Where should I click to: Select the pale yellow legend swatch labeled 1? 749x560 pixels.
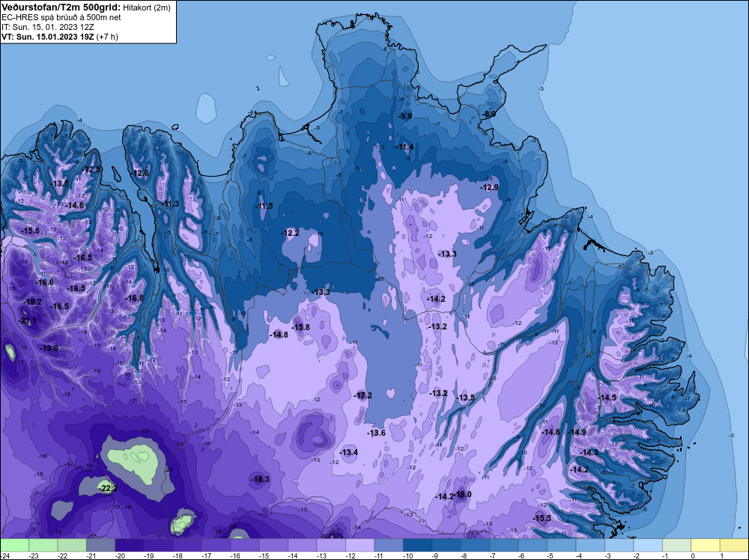click(x=734, y=545)
